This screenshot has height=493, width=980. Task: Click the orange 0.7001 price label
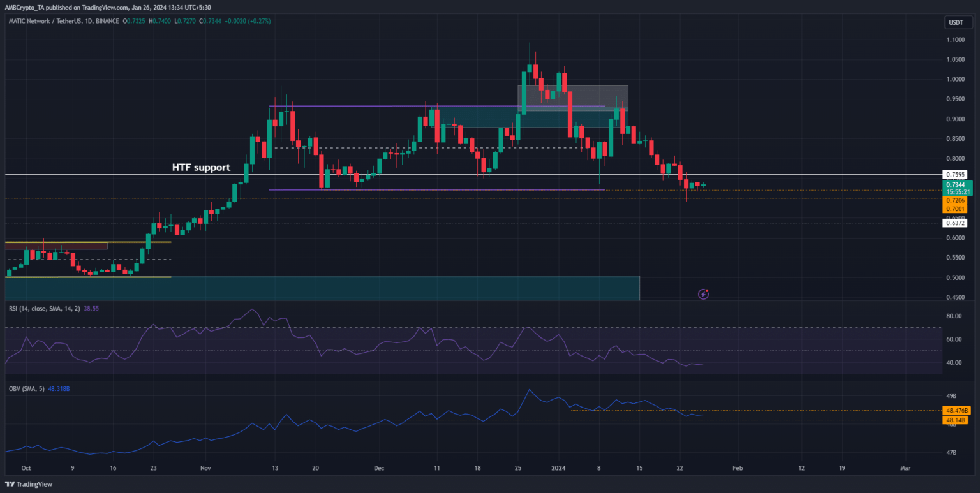point(954,209)
